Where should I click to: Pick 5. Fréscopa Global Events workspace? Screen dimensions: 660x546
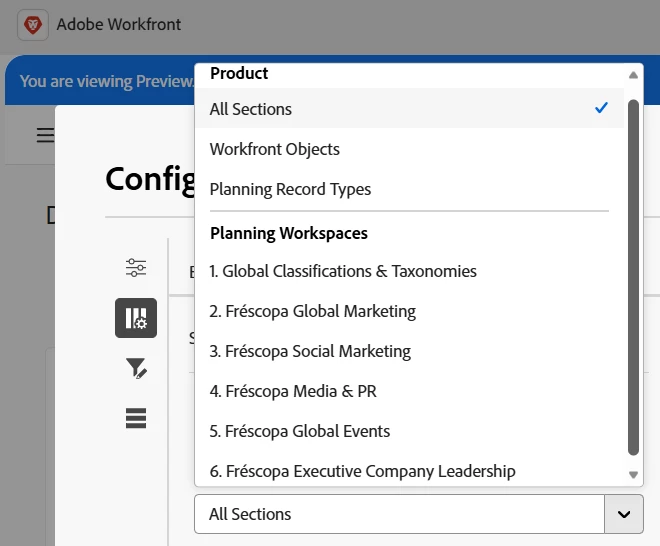(x=410, y=431)
